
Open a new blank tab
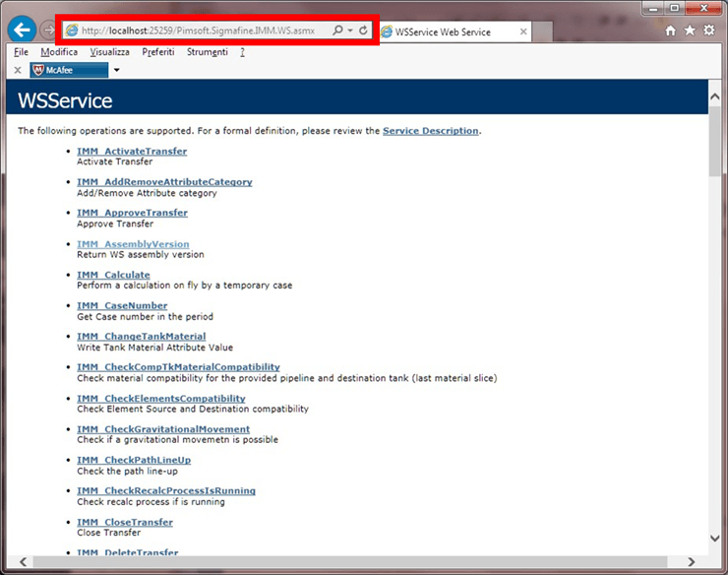point(542,32)
